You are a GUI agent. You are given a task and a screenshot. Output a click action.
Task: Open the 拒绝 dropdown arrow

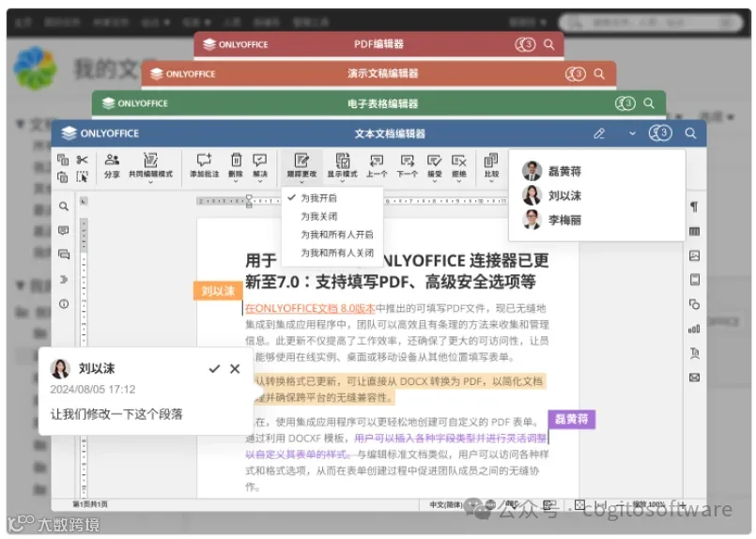[459, 182]
